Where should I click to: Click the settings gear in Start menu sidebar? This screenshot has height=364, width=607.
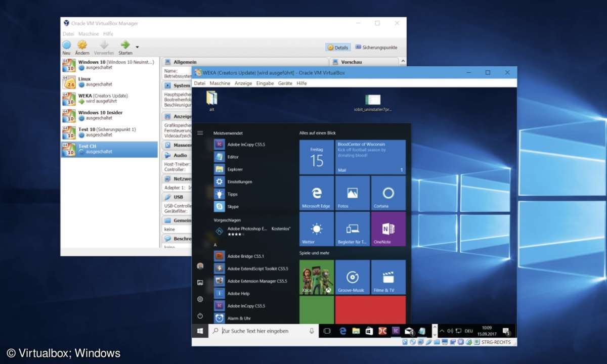tap(200, 299)
